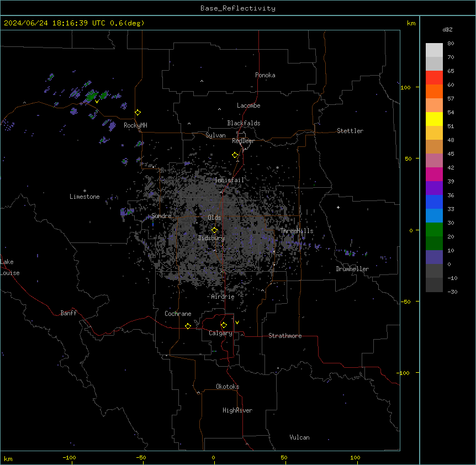The width and height of the screenshot is (476, 465).
Task: Click the yellow diamond marker south of RedDeer
Action: coord(235,155)
